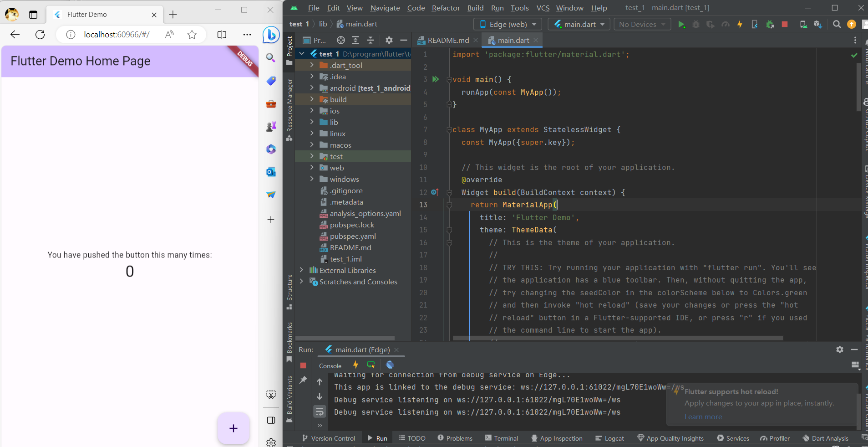Expand the android folder node
Image resolution: width=868 pixels, height=447 pixels.
[312, 88]
